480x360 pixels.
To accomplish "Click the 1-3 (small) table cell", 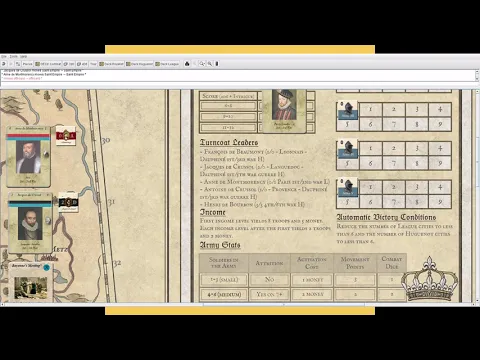I will point(224,280).
